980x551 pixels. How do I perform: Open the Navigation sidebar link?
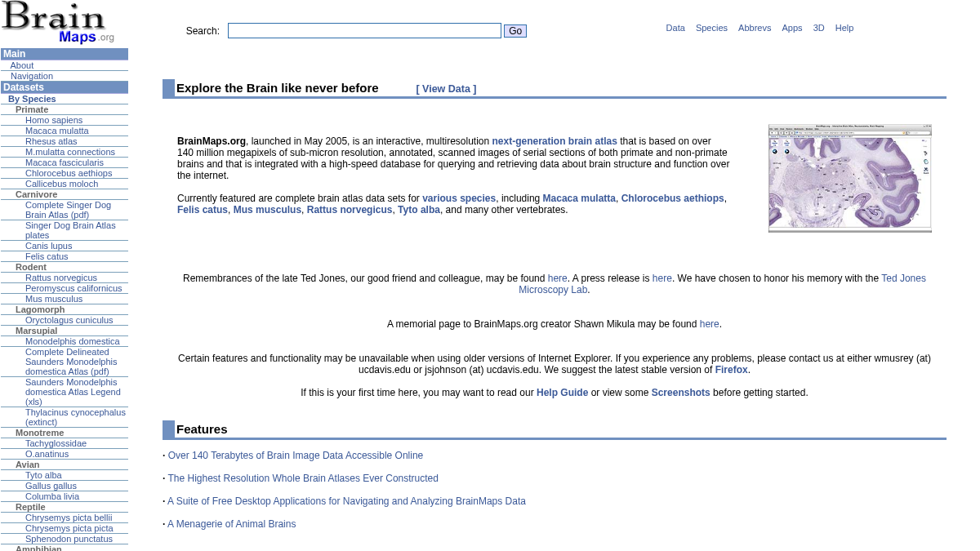click(x=32, y=76)
